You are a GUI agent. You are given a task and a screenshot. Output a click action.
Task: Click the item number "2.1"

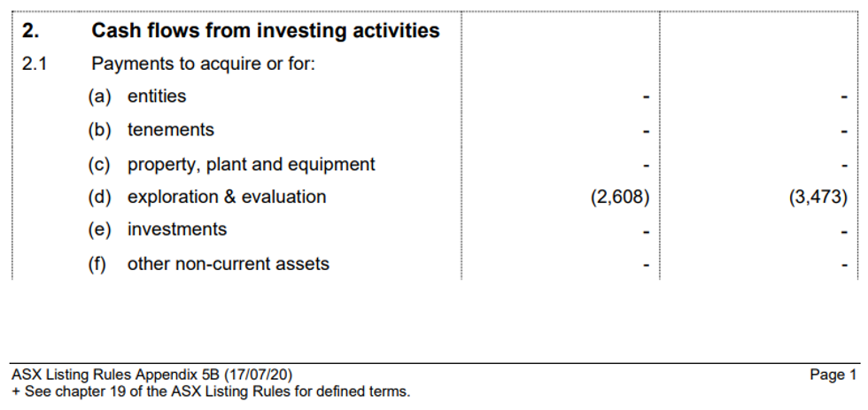pos(33,65)
